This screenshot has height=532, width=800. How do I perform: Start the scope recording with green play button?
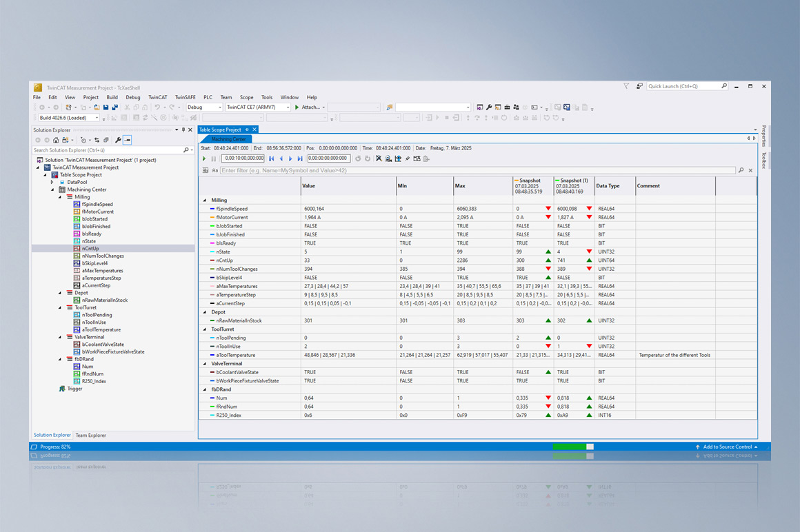[x=204, y=158]
